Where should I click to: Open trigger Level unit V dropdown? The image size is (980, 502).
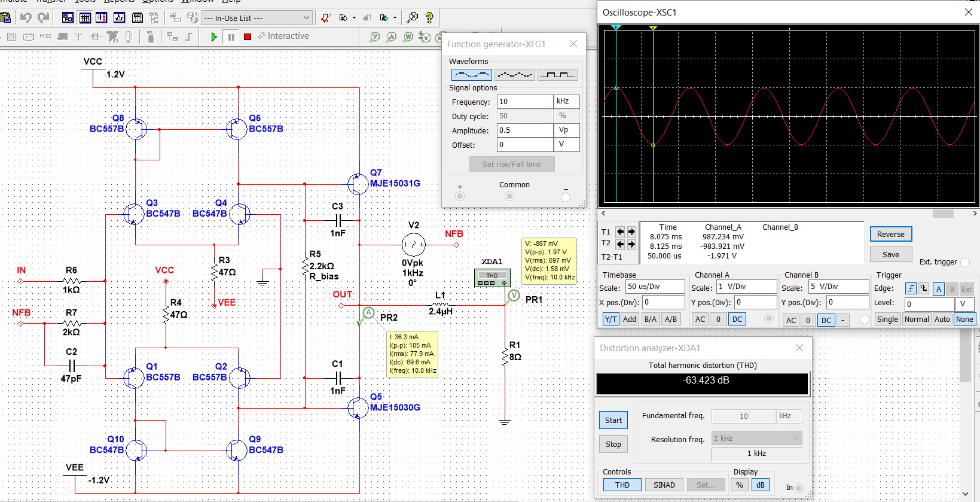964,304
